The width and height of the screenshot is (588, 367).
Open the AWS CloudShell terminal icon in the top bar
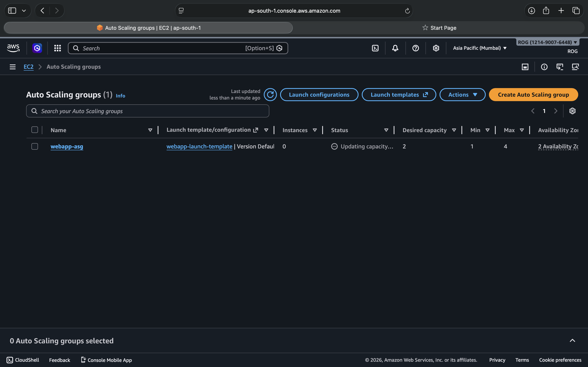point(375,48)
